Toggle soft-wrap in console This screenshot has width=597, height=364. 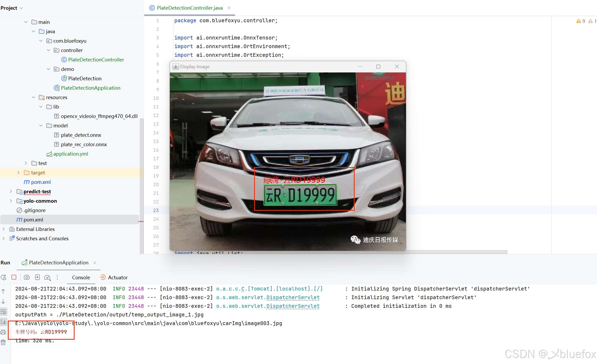[x=3, y=312]
